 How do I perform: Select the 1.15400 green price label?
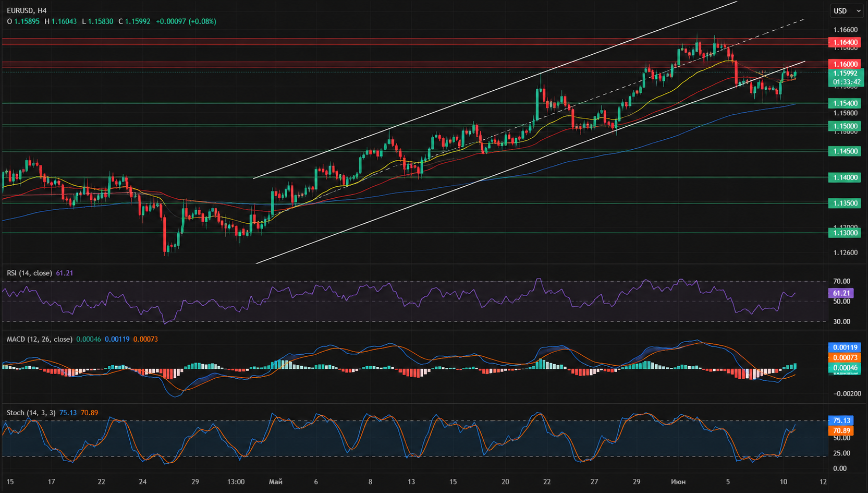[845, 103]
